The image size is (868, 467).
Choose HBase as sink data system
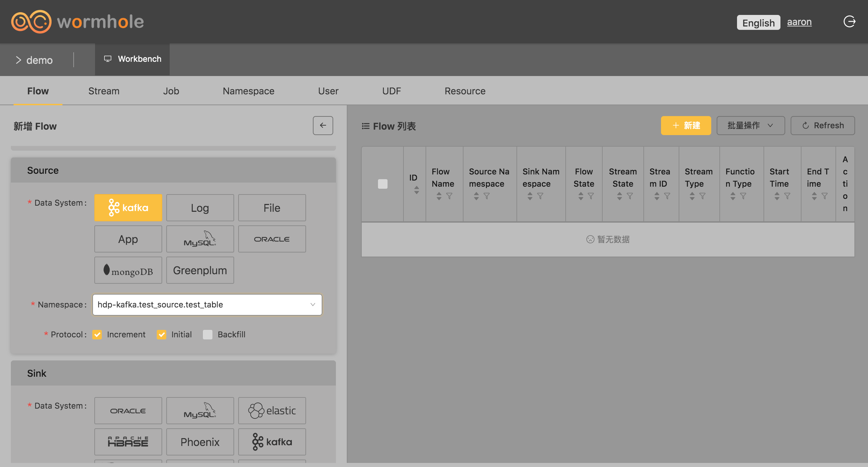point(128,442)
